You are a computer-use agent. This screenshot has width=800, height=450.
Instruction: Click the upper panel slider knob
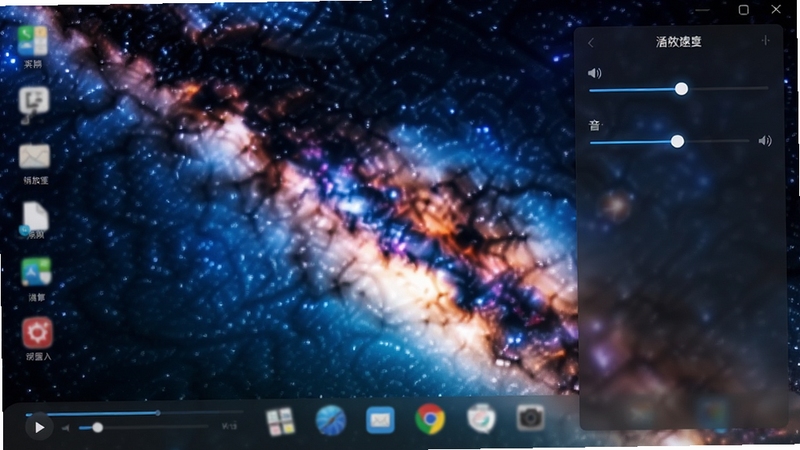point(681,89)
